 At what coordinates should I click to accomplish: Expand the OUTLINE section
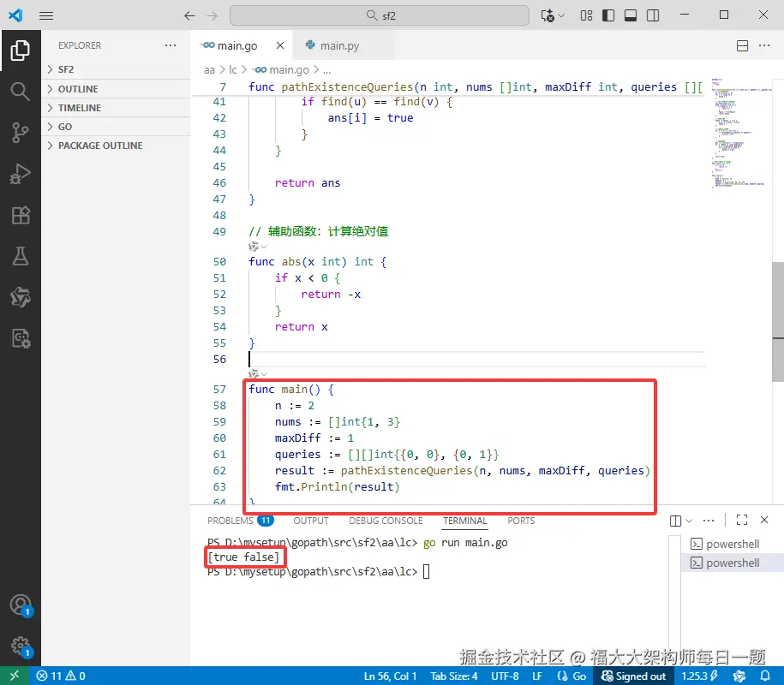coord(115,89)
